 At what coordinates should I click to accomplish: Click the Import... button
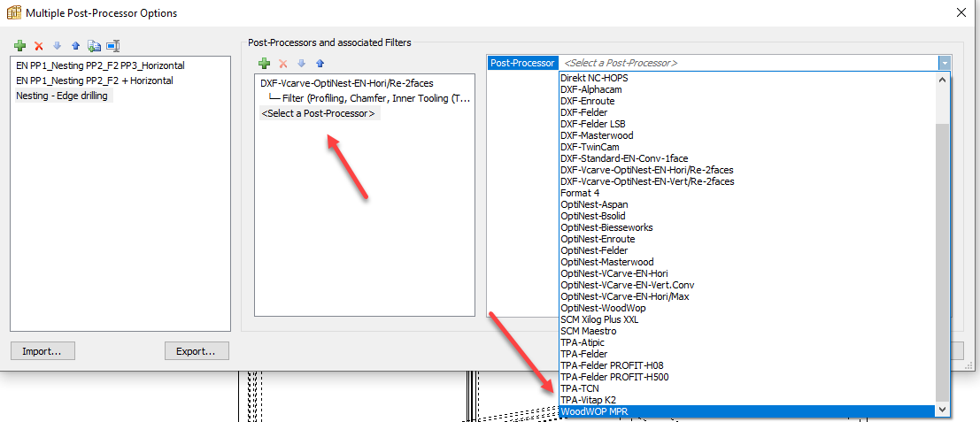pyautogui.click(x=42, y=351)
